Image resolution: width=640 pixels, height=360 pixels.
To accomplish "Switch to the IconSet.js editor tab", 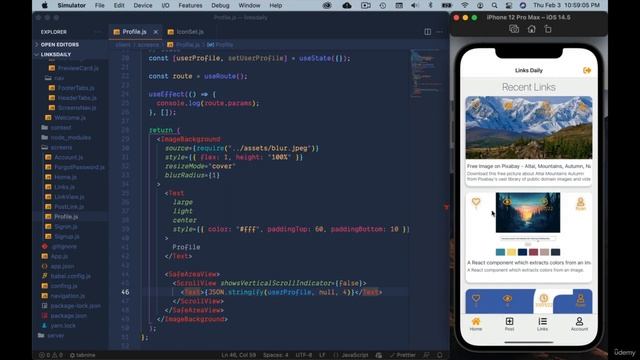I will 190,31.
